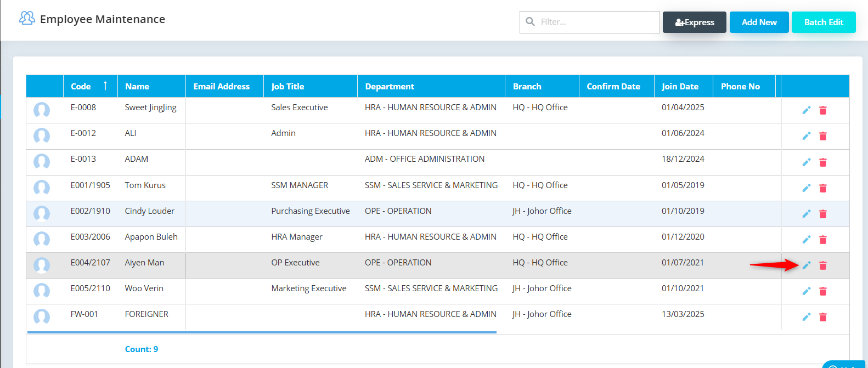Screen dimensions: 868x368
Task: Click the horizontal scrollbar under the table
Action: click(x=262, y=332)
